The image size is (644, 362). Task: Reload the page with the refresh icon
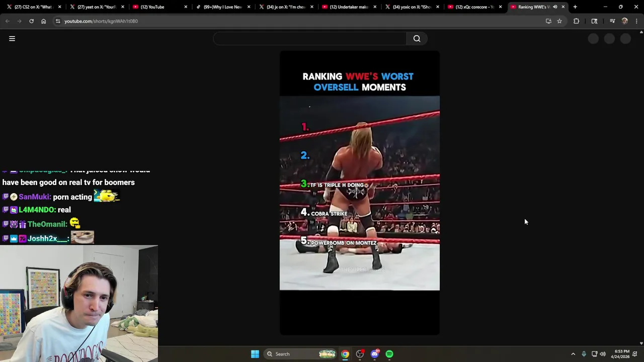31,21
